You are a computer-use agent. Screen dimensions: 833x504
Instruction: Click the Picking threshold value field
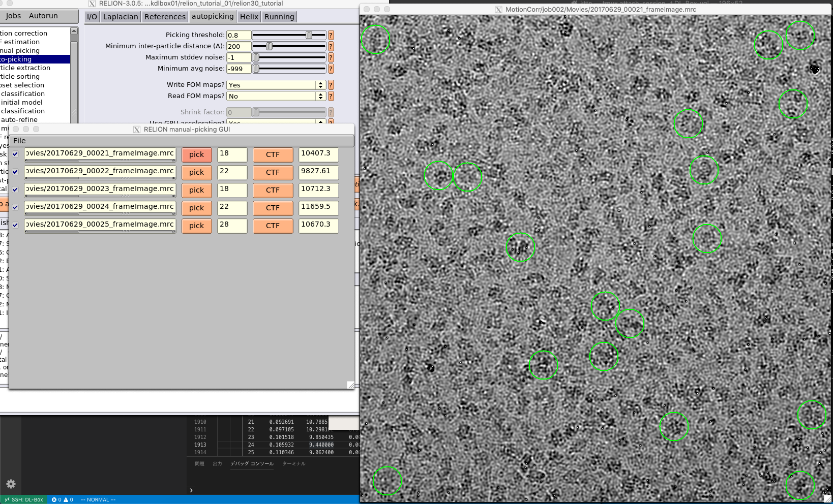coord(239,35)
